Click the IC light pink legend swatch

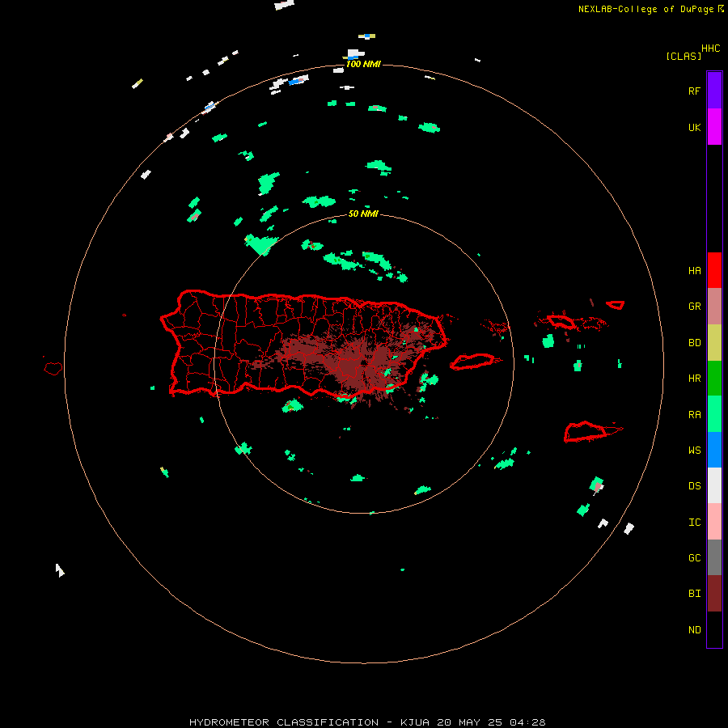[x=714, y=522]
